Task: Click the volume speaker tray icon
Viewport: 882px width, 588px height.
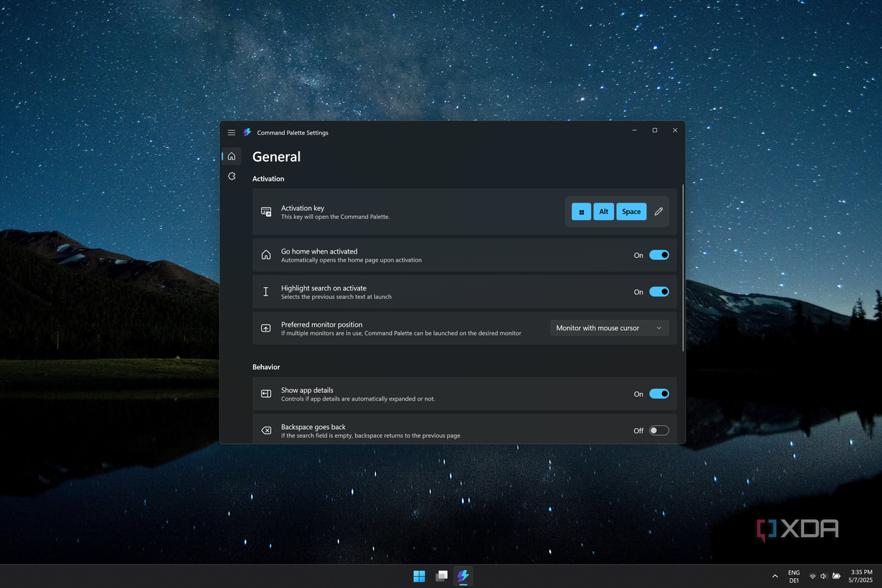Action: coord(823,577)
